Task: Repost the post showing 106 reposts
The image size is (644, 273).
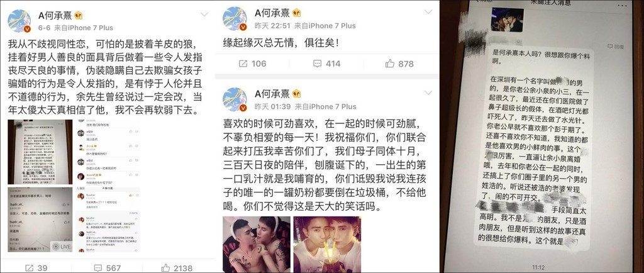Action: 243,64
